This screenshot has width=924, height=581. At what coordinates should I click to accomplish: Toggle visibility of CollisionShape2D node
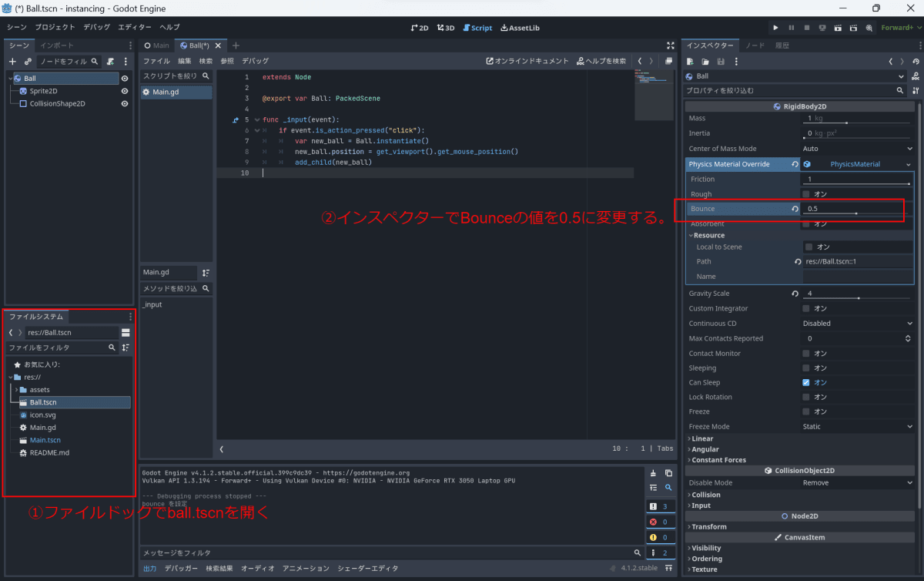point(125,103)
